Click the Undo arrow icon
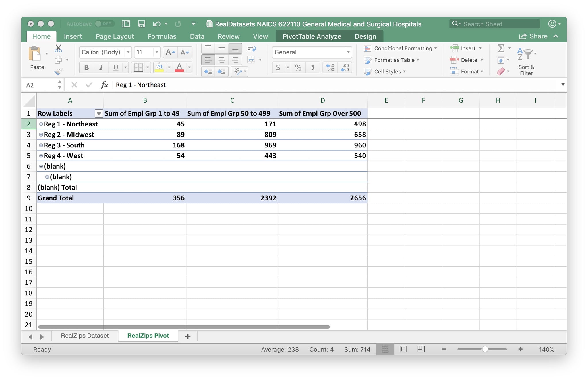This screenshot has width=588, height=380. click(156, 24)
